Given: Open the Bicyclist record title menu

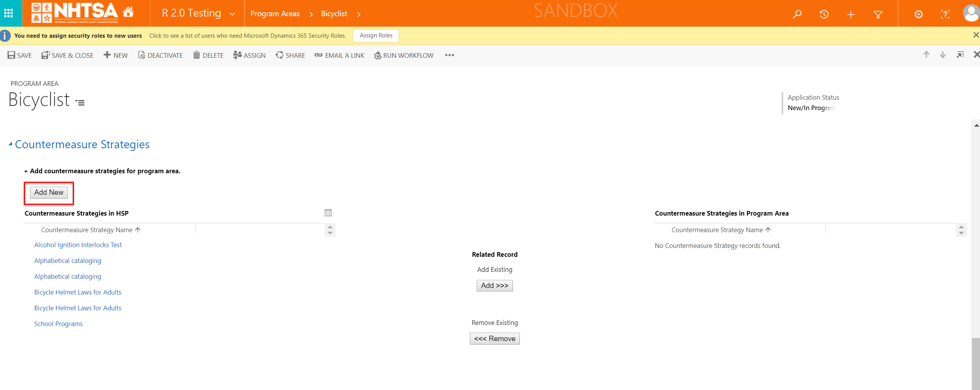Looking at the screenshot, I should tap(80, 102).
